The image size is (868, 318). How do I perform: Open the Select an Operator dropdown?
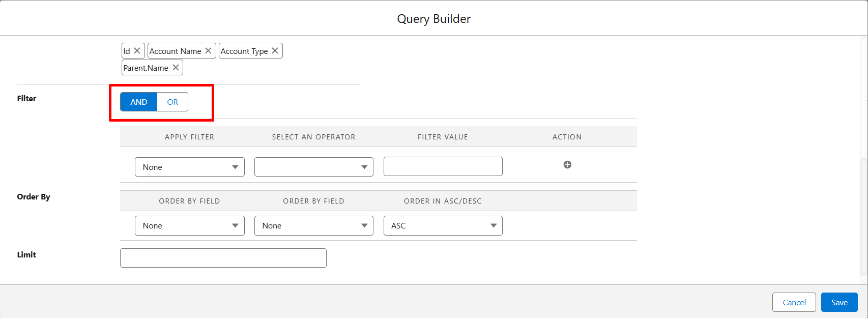click(313, 167)
